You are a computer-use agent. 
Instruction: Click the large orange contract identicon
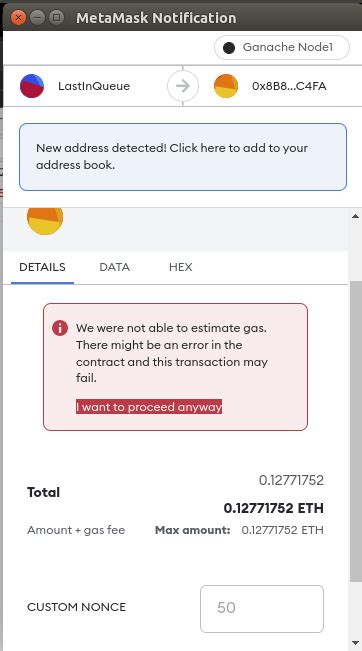click(45, 221)
